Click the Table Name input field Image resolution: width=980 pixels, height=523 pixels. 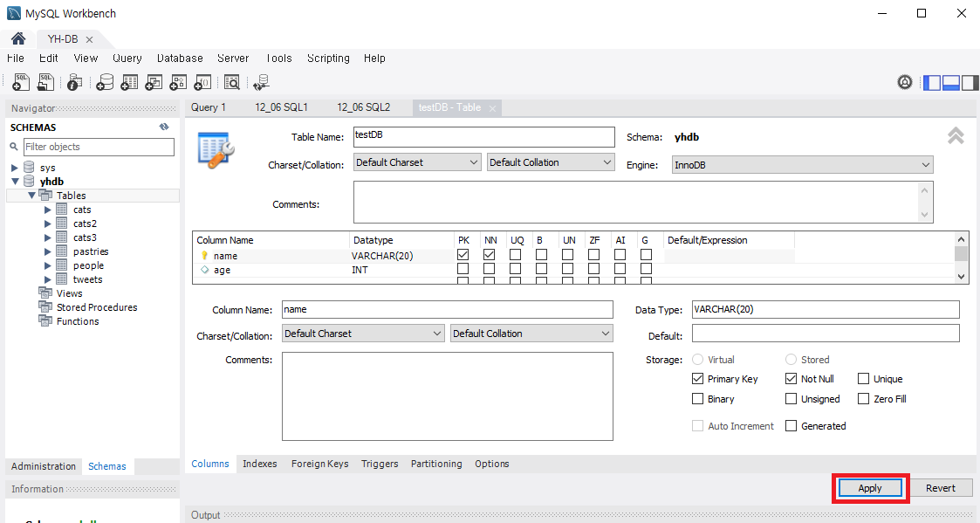(x=484, y=137)
